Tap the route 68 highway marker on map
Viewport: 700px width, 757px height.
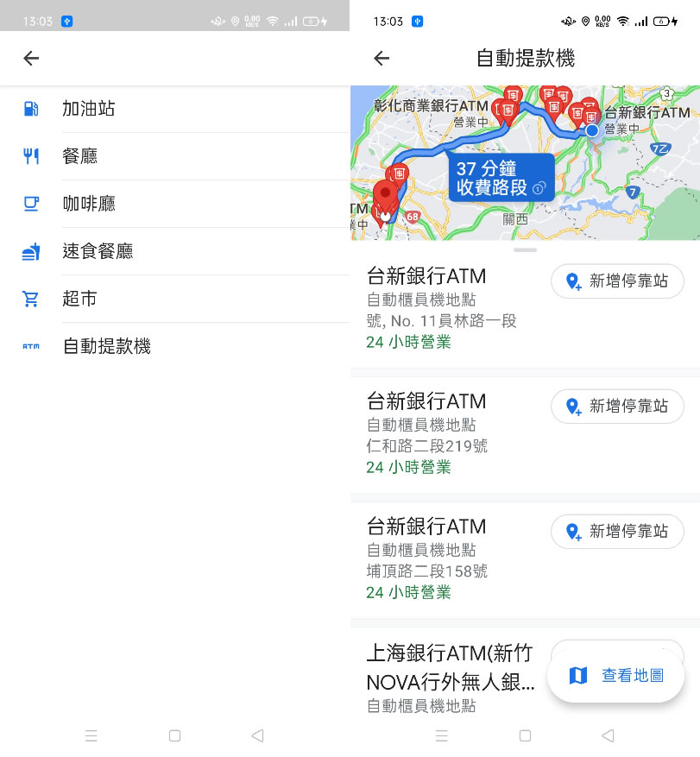(413, 217)
